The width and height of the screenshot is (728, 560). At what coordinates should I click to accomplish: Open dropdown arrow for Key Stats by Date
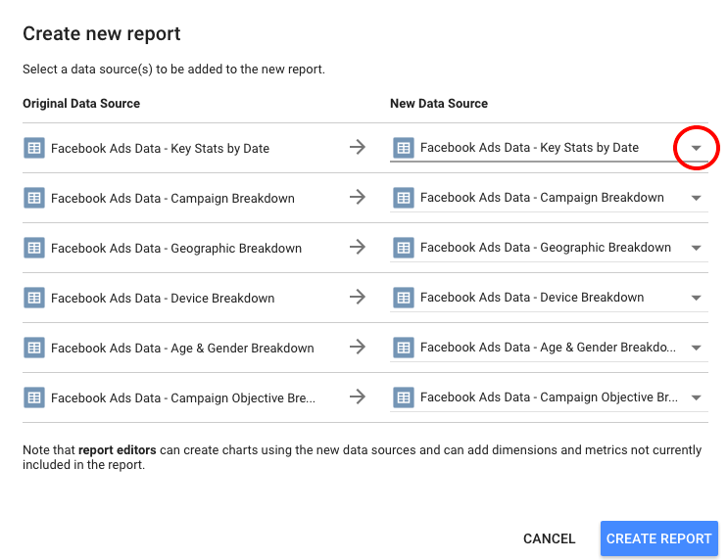pyautogui.click(x=696, y=148)
